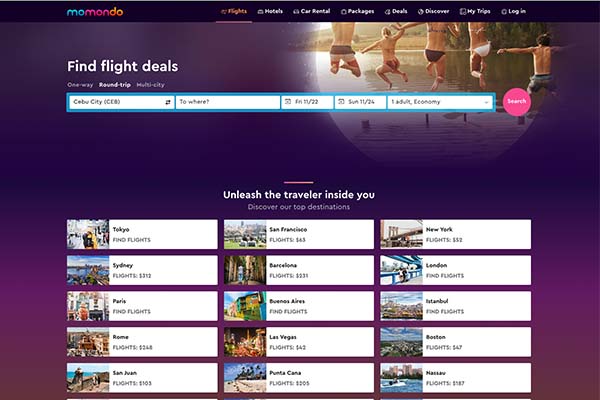600x400 pixels.
Task: Go to the Deals menu item
Action: 396,11
